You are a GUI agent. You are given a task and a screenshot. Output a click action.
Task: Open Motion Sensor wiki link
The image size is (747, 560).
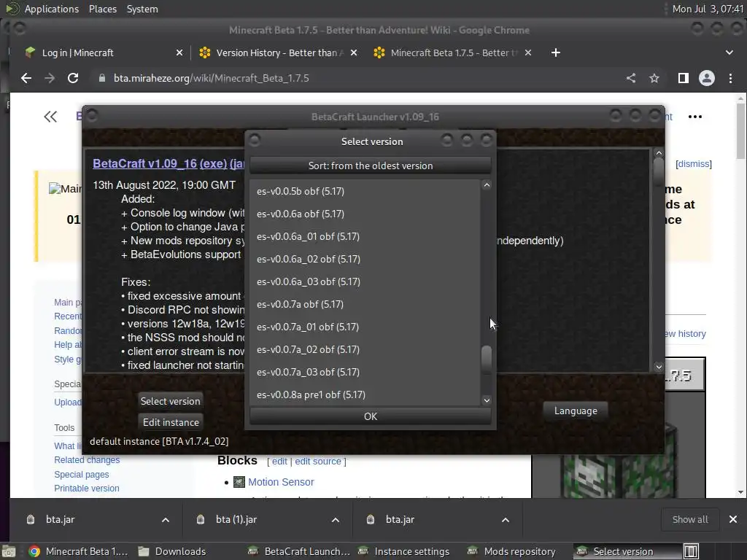click(281, 482)
